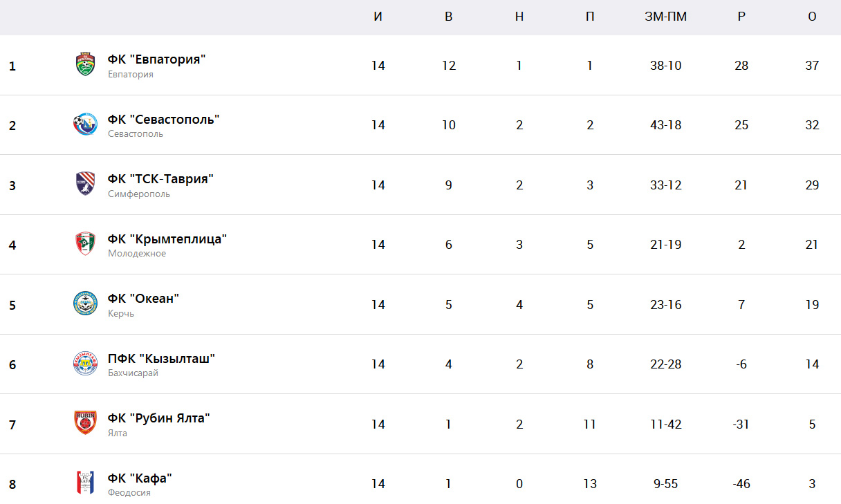
Task: Select the ФК "ТСК-Таврия" team name
Action: click(160, 179)
